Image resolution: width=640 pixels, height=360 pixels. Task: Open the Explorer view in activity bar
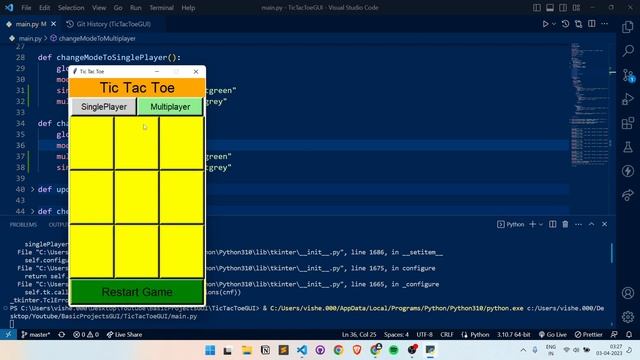pyautogui.click(x=628, y=27)
